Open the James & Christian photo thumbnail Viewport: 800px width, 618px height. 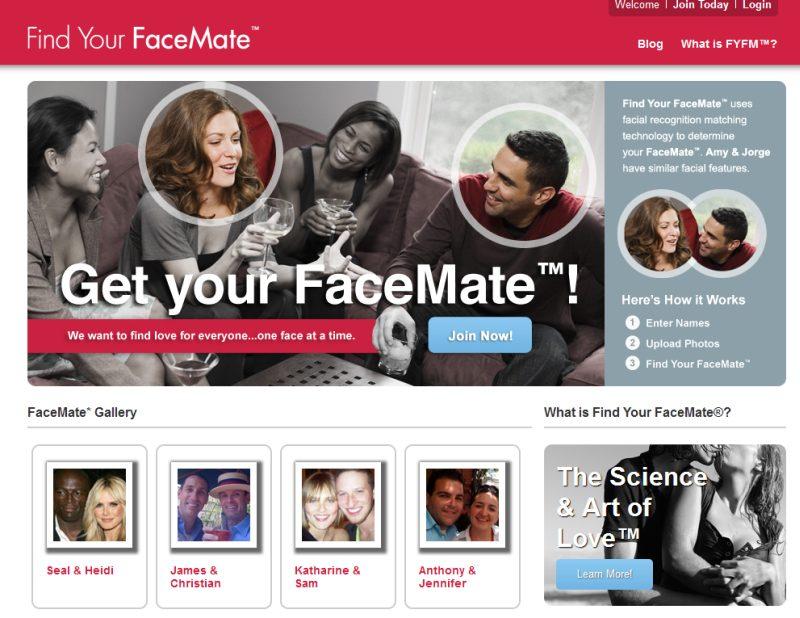[214, 505]
